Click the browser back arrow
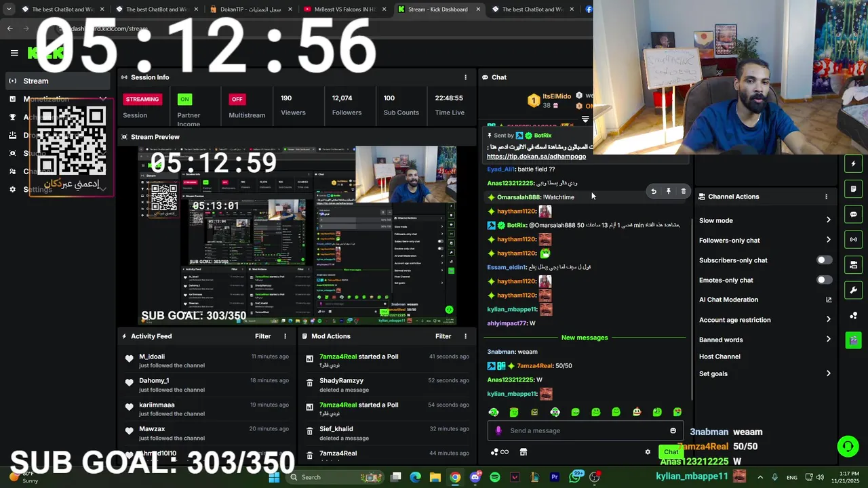 pos(9,28)
